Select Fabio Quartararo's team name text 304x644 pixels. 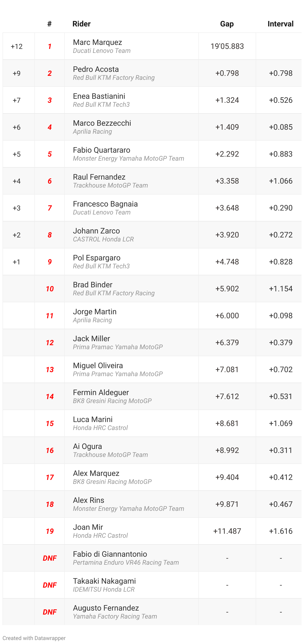(x=128, y=158)
